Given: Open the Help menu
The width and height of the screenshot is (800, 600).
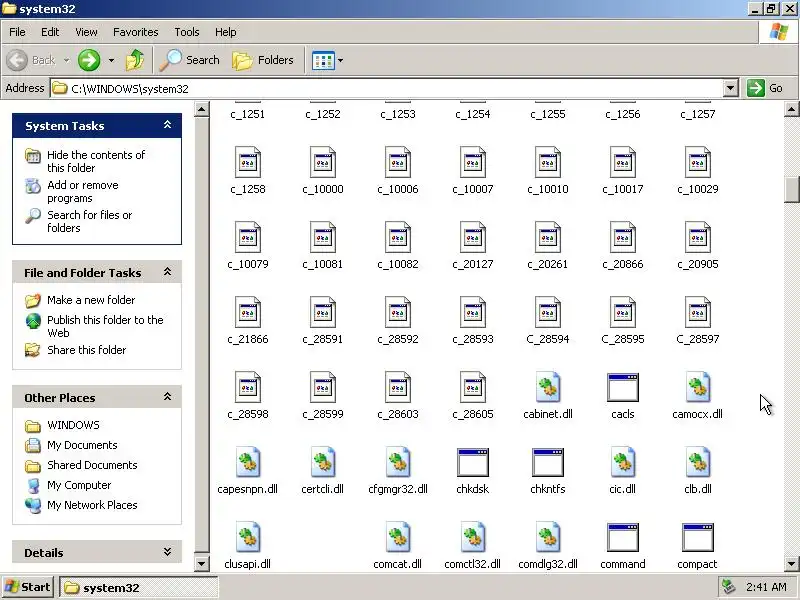Looking at the screenshot, I should [x=226, y=32].
